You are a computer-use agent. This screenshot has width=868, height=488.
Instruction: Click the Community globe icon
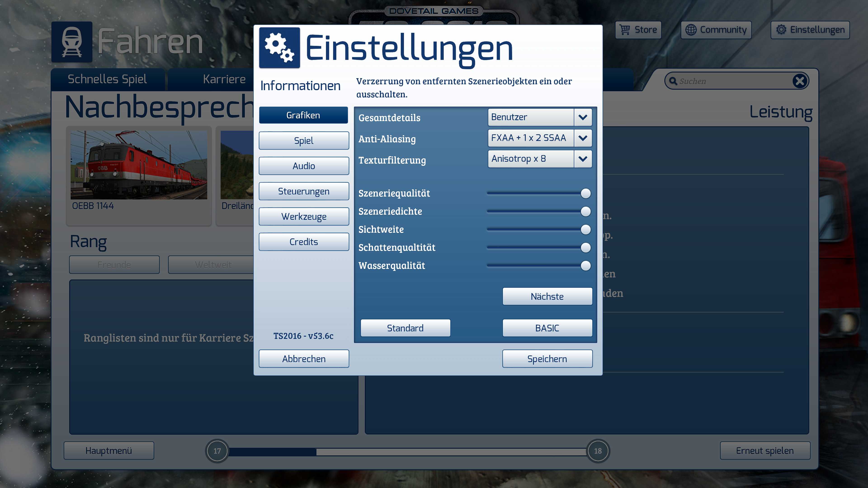pos(691,30)
